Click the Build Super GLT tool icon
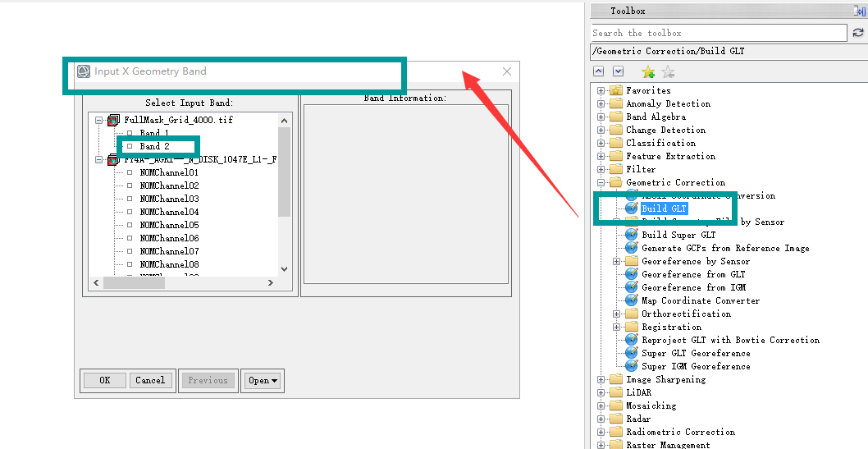868x449 pixels. (631, 235)
